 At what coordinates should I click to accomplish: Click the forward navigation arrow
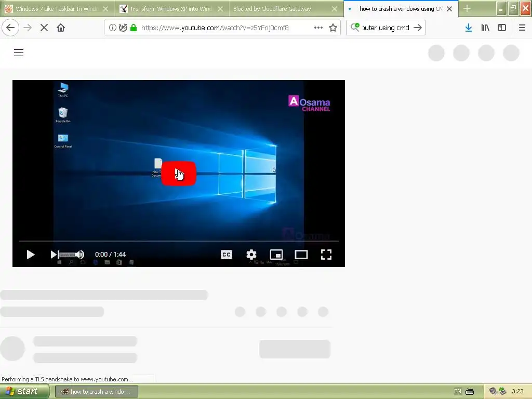point(28,28)
